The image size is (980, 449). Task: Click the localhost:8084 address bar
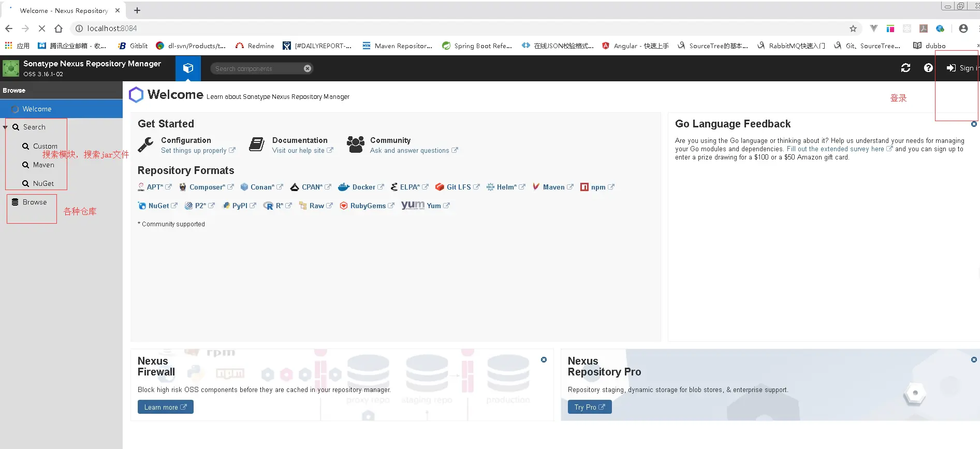[x=466, y=28]
